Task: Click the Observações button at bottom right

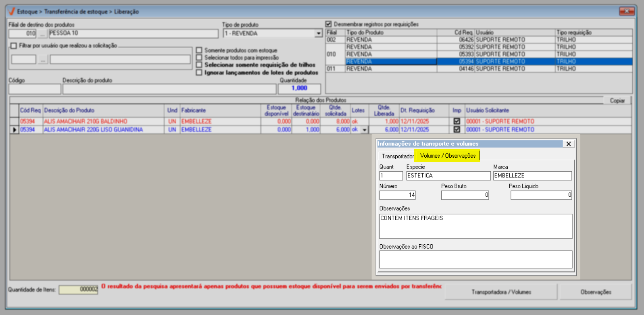Action: point(595,292)
